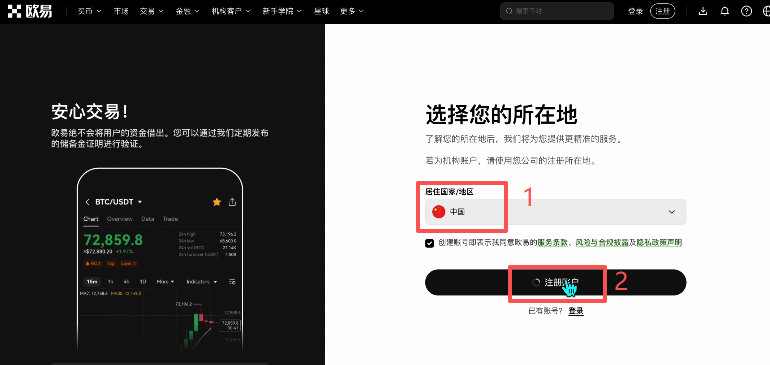Select the 4h timeframe in mockup
The height and width of the screenshot is (365, 770).
click(x=126, y=281)
